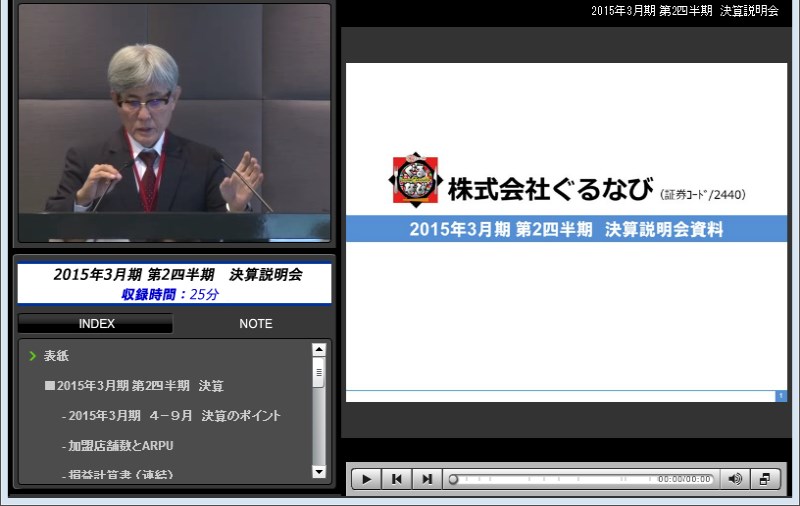The image size is (800, 506).
Task: Start playback with the play button
Action: (x=366, y=479)
